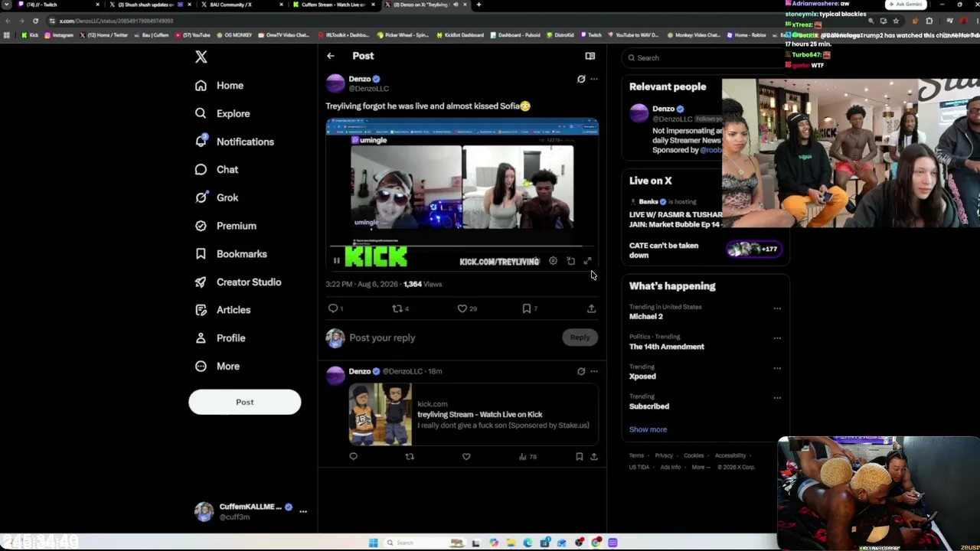
Task: Open reader view icon in Post header
Action: coord(590,56)
